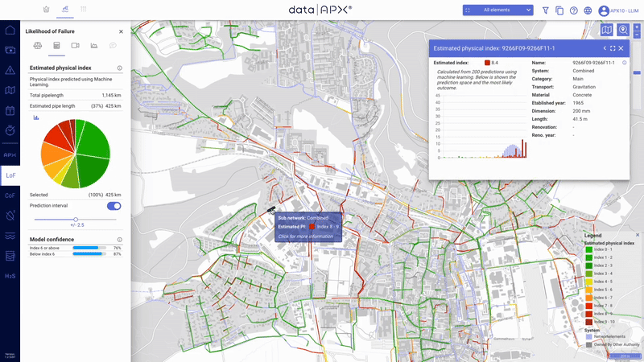Click the filter funnel icon
Viewport: 644px width, 362px height.
click(546, 10)
